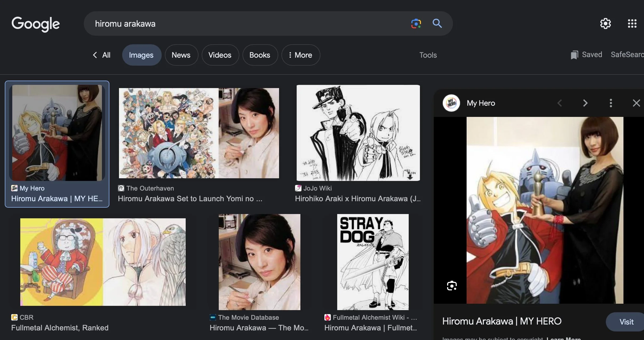Switch to the News tab

(x=181, y=55)
